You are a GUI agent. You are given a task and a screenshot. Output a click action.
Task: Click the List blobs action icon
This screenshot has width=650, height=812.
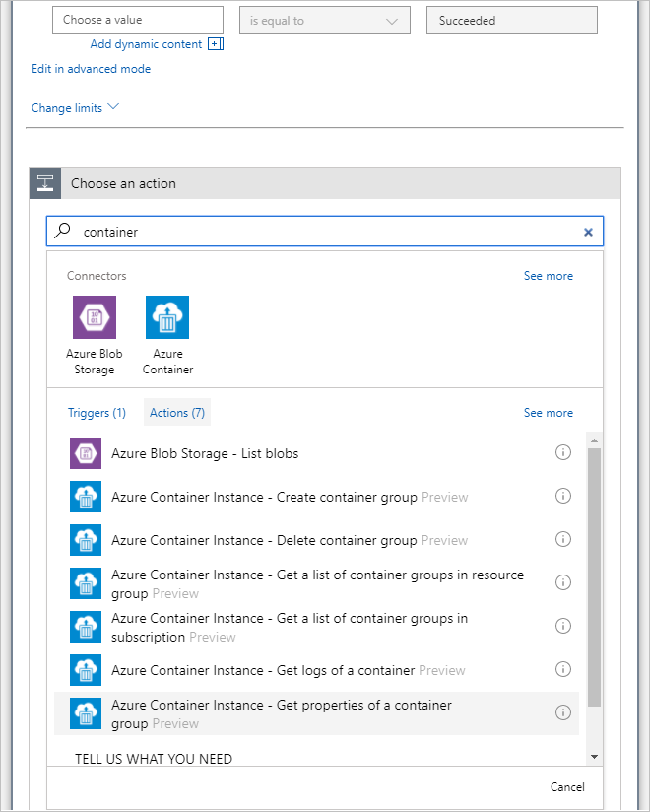pyautogui.click(x=86, y=453)
